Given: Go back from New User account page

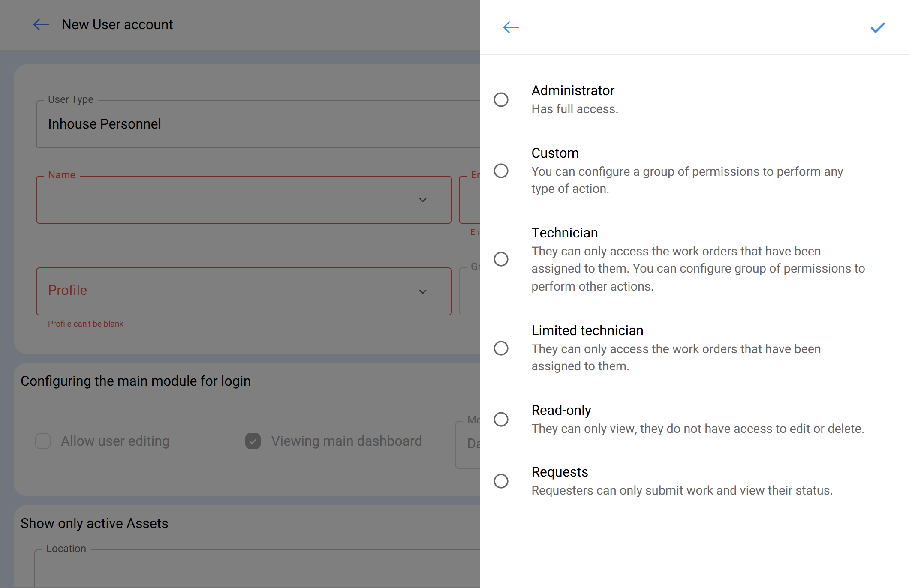Looking at the screenshot, I should click(x=41, y=24).
